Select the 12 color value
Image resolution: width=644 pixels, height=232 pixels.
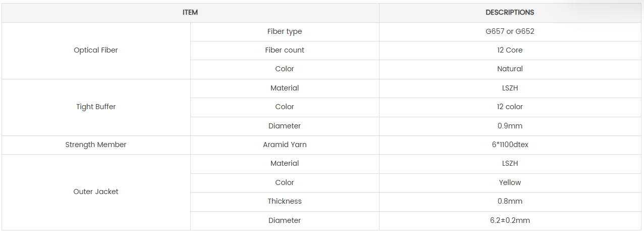(x=510, y=107)
